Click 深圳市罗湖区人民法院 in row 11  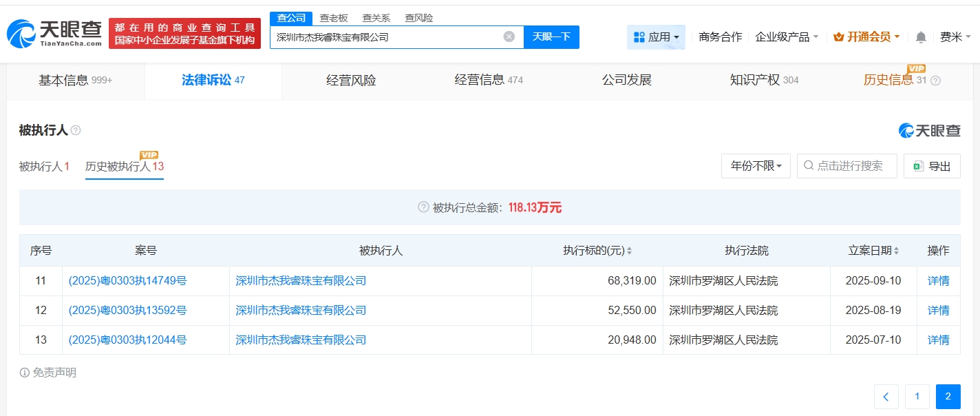point(723,281)
